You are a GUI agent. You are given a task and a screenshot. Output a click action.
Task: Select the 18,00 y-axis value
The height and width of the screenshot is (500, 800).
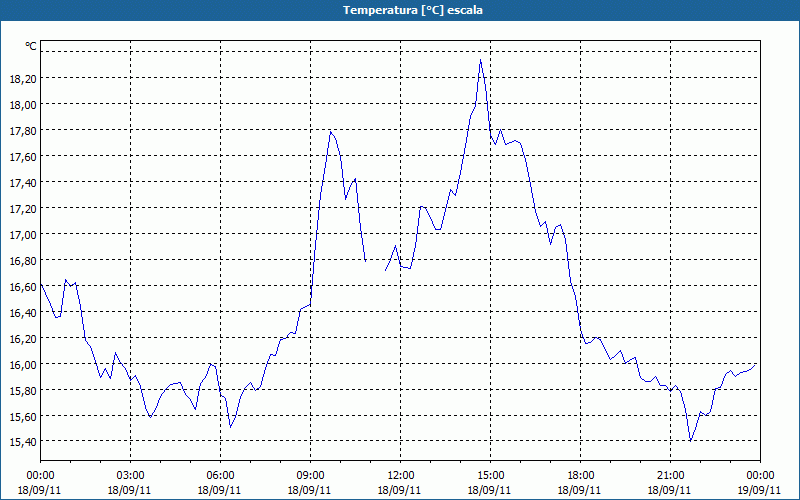point(23,104)
